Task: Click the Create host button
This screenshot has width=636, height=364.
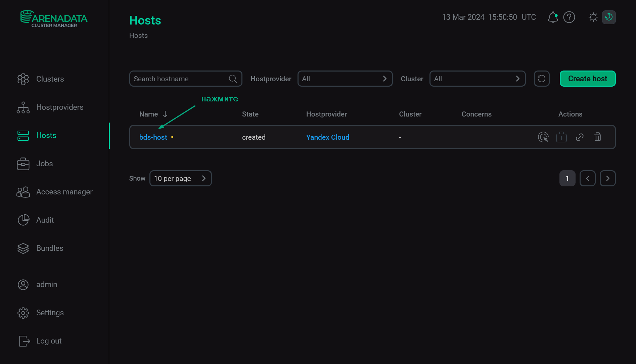Action: click(588, 79)
